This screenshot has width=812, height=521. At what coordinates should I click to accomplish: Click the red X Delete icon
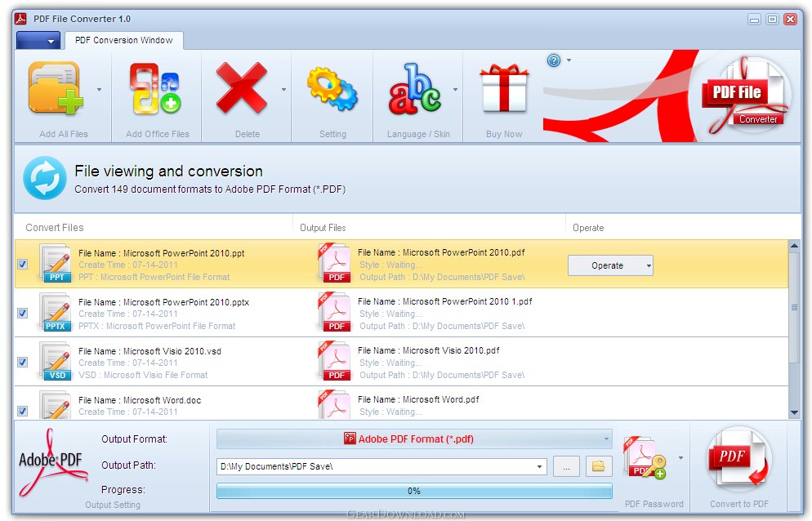click(241, 87)
